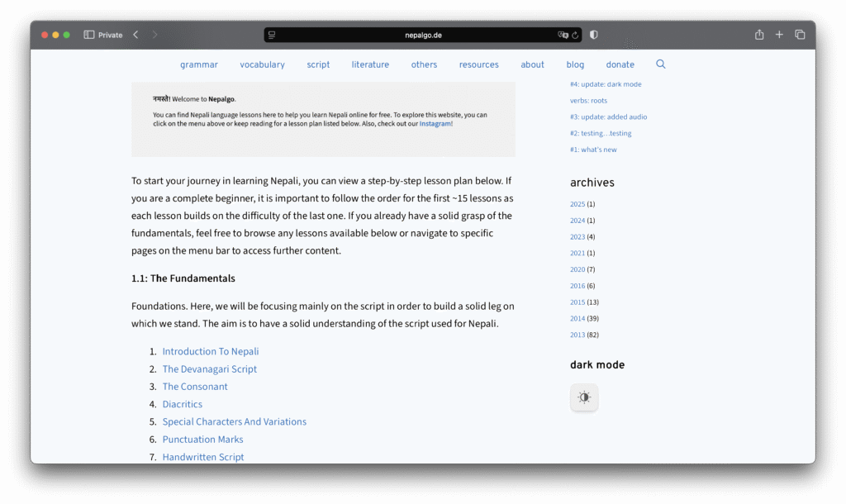Open the grammar menu
Image resolution: width=846 pixels, height=504 pixels.
point(199,64)
